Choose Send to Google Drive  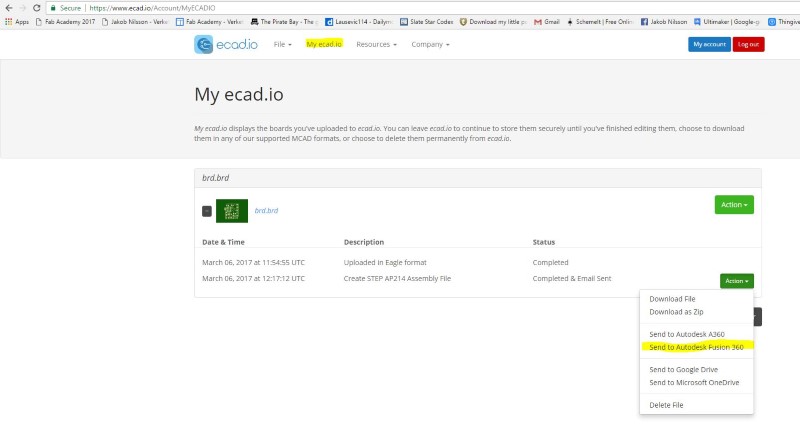point(683,370)
